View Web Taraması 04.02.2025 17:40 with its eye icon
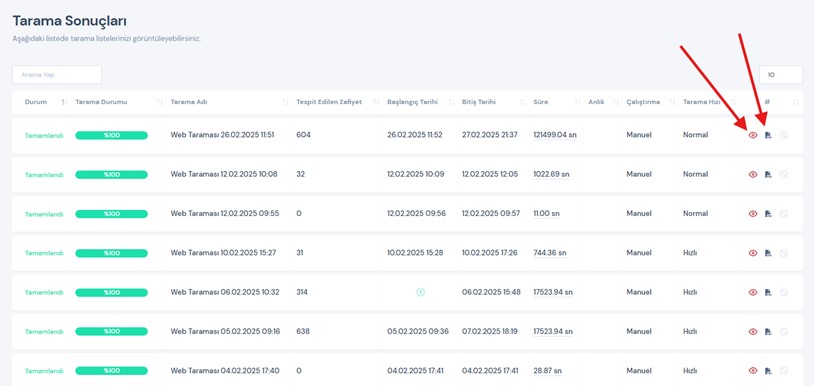 coord(753,370)
